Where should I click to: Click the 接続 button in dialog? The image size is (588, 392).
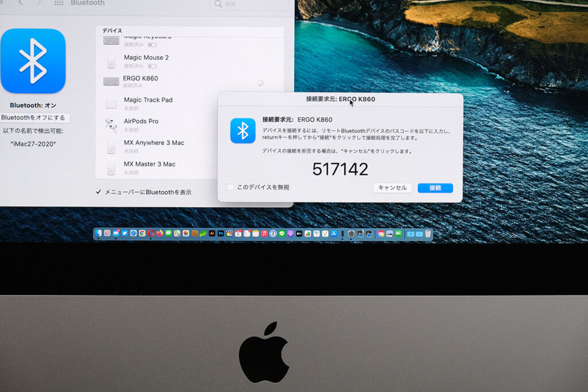(x=435, y=188)
